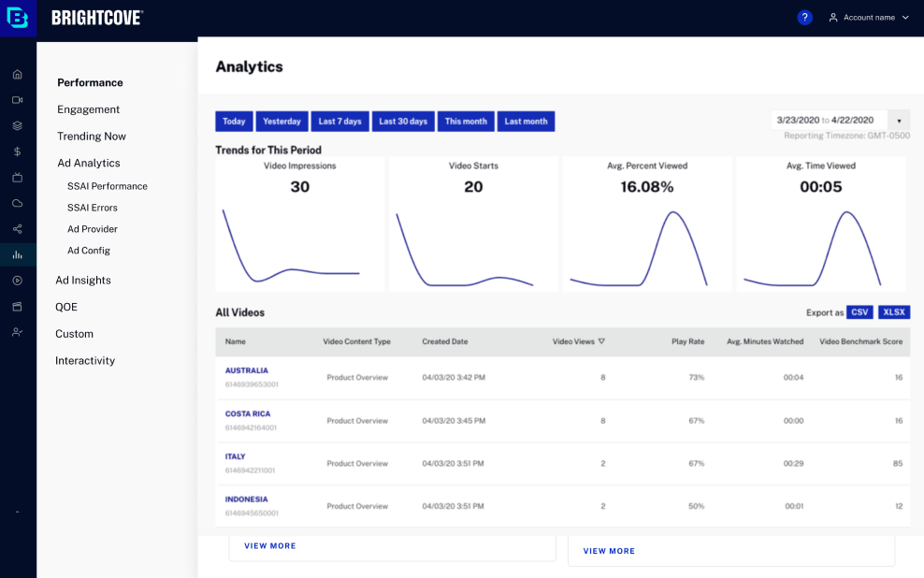Screen dimensions: 924x578
Task: Open the QOE report
Action: coord(66,307)
